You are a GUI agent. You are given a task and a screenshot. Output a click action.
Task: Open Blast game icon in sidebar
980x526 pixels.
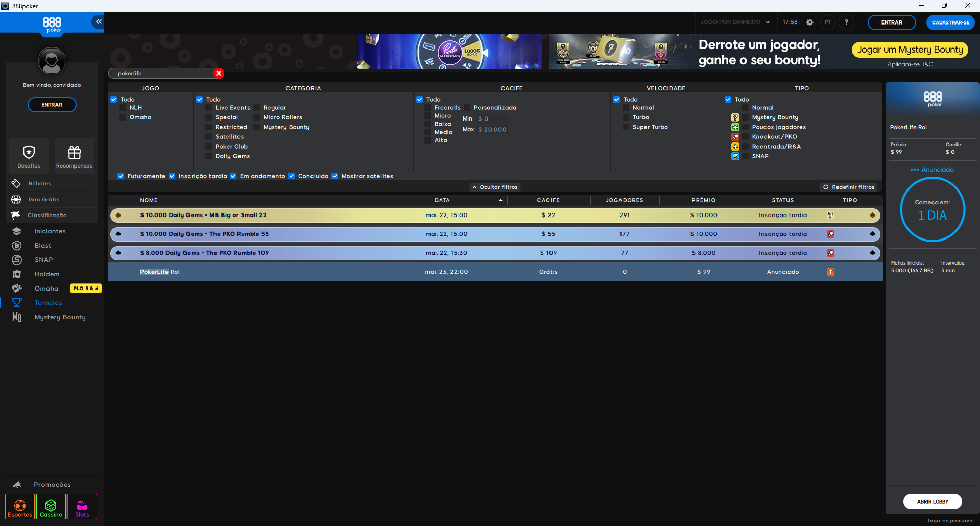click(17, 246)
